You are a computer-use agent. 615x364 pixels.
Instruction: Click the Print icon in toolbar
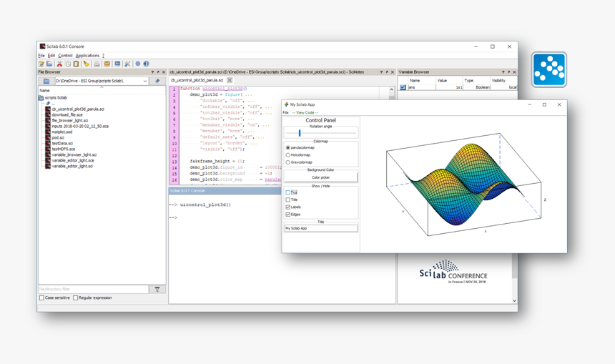pos(97,64)
